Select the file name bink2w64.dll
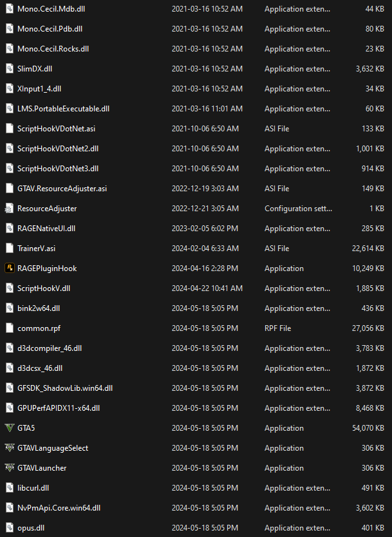The width and height of the screenshot is (392, 537). (39, 308)
